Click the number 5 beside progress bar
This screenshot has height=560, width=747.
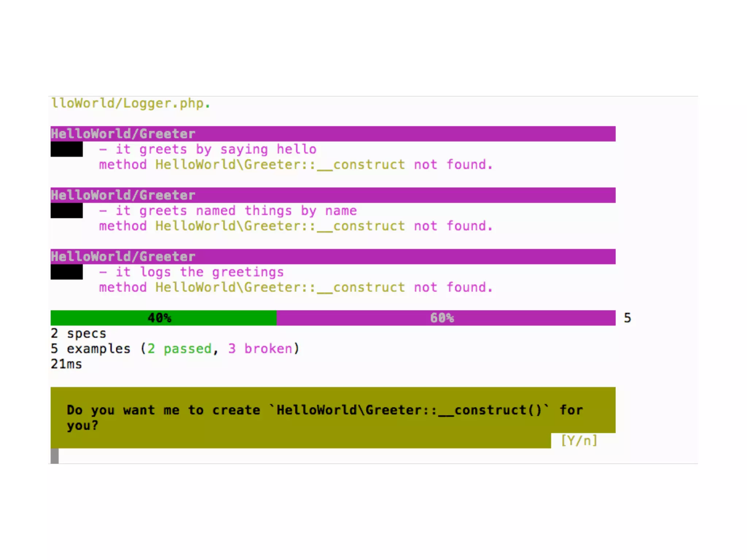(x=627, y=318)
